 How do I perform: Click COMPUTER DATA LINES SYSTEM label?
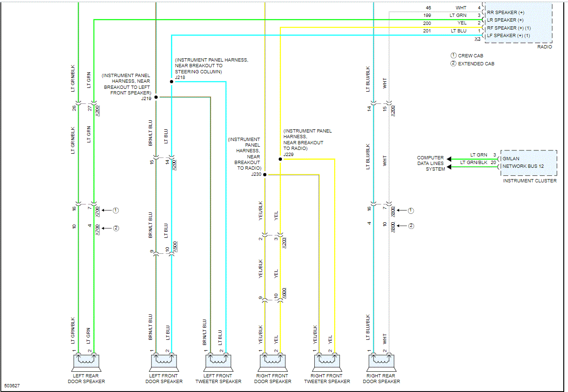click(x=431, y=164)
